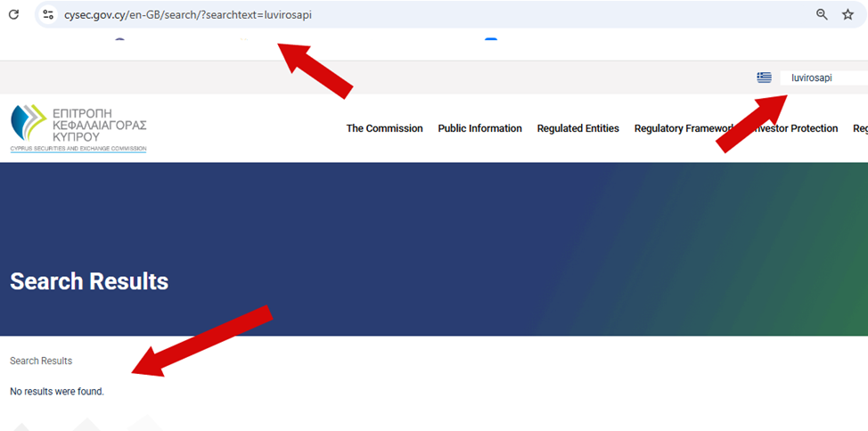868x431 pixels.
Task: Open the Regulatory Framework menu
Action: click(684, 128)
